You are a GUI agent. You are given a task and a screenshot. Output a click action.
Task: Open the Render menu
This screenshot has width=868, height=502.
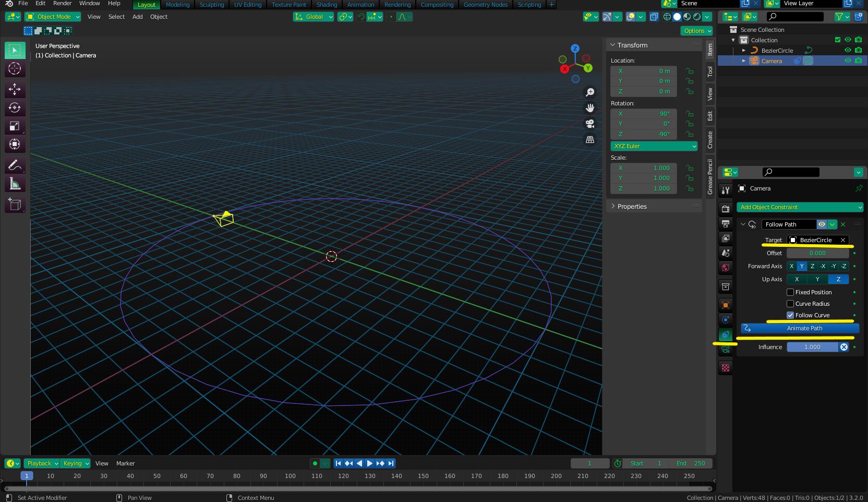(62, 3)
